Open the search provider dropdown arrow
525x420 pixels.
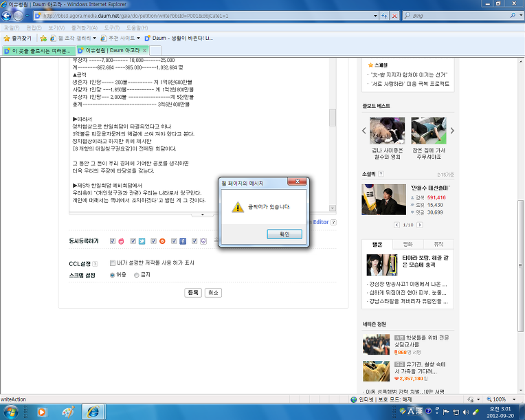pyautogui.click(x=521, y=15)
